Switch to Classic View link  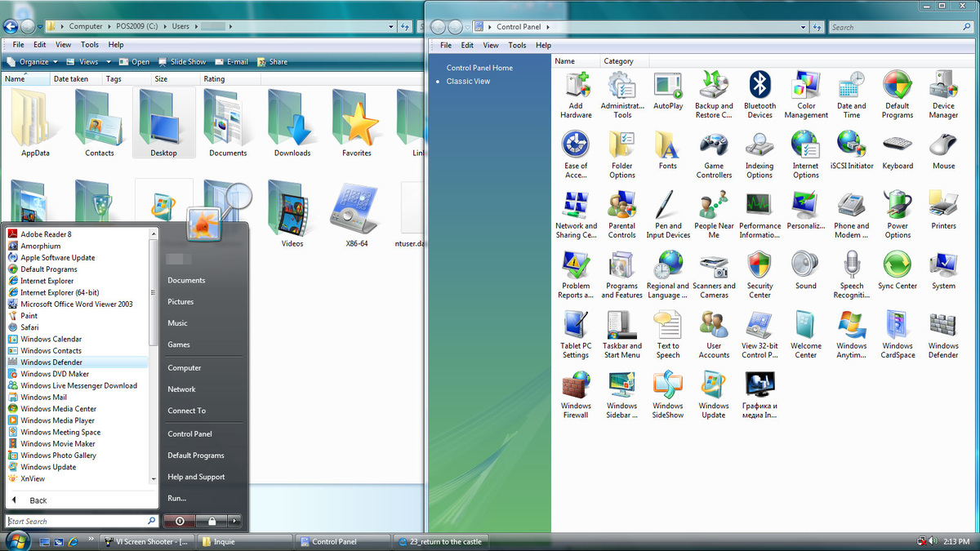coord(468,82)
